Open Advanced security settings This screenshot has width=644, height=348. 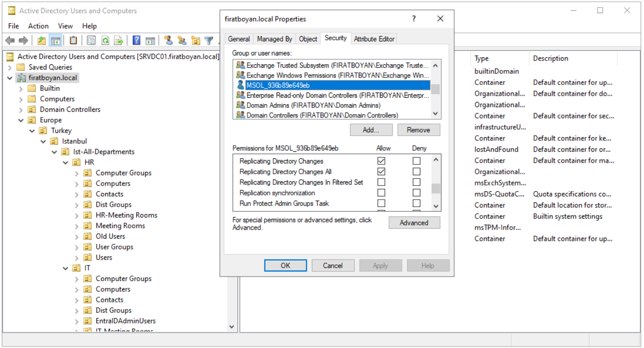pyautogui.click(x=414, y=223)
